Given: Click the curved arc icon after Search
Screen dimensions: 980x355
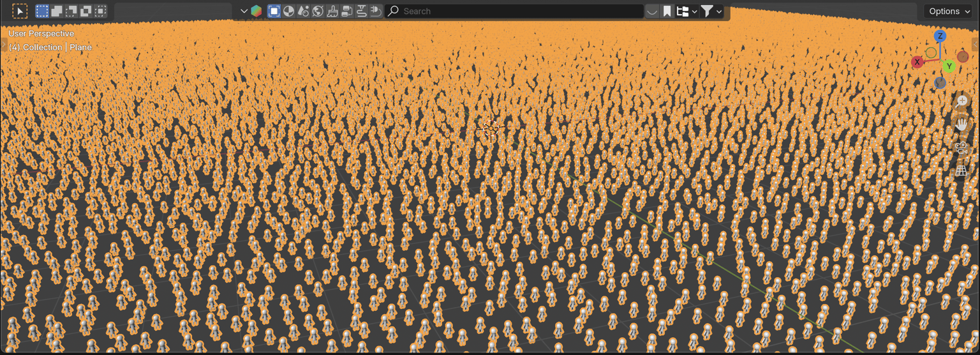Looking at the screenshot, I should (652, 11).
